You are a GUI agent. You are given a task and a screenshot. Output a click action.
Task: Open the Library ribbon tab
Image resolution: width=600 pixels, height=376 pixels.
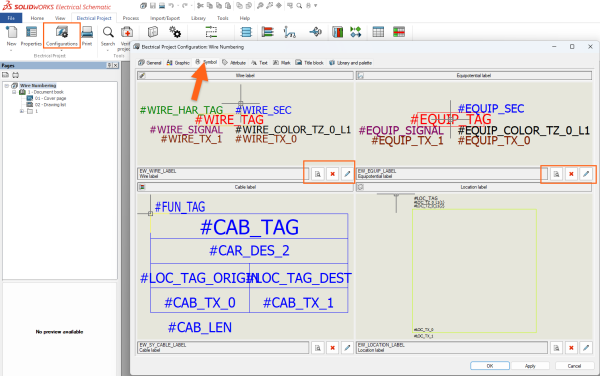198,18
